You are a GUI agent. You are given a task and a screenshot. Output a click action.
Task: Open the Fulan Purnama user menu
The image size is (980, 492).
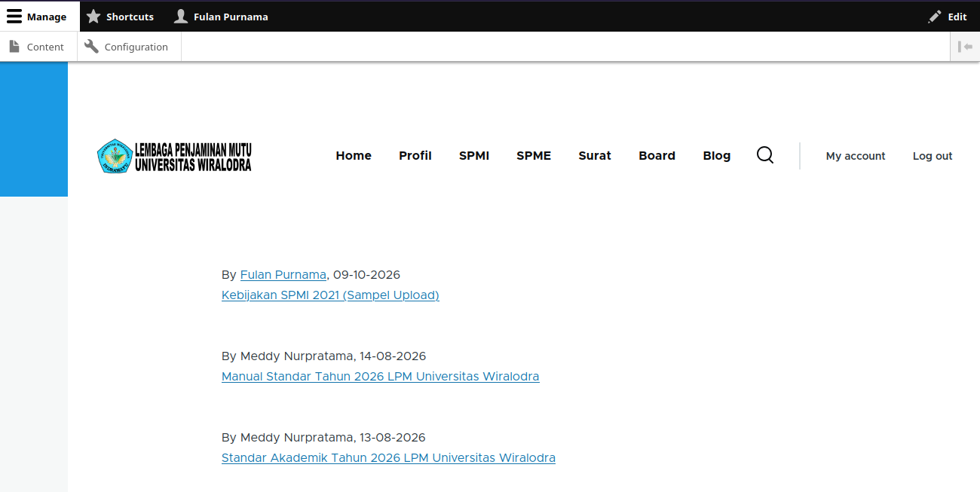click(x=221, y=17)
